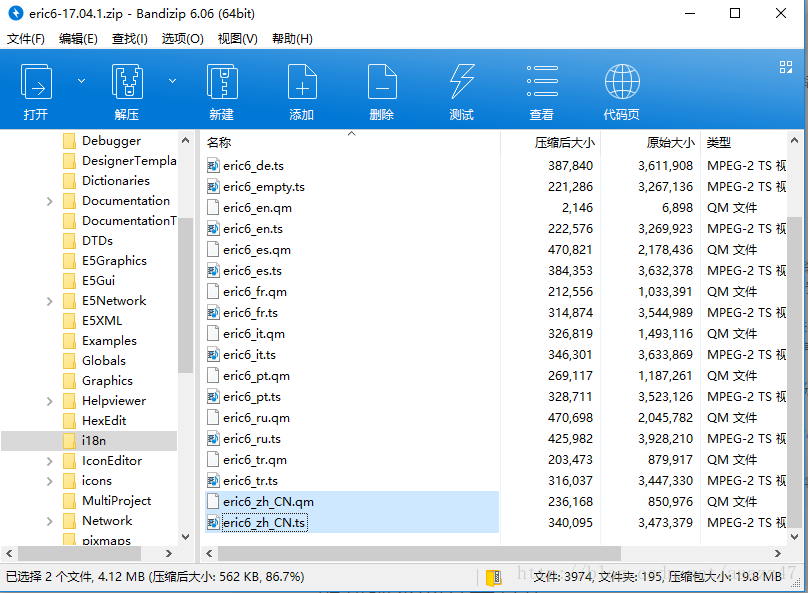This screenshot has height=593, width=808.
Task: Select the eric6_de.ts file
Action: tap(253, 165)
